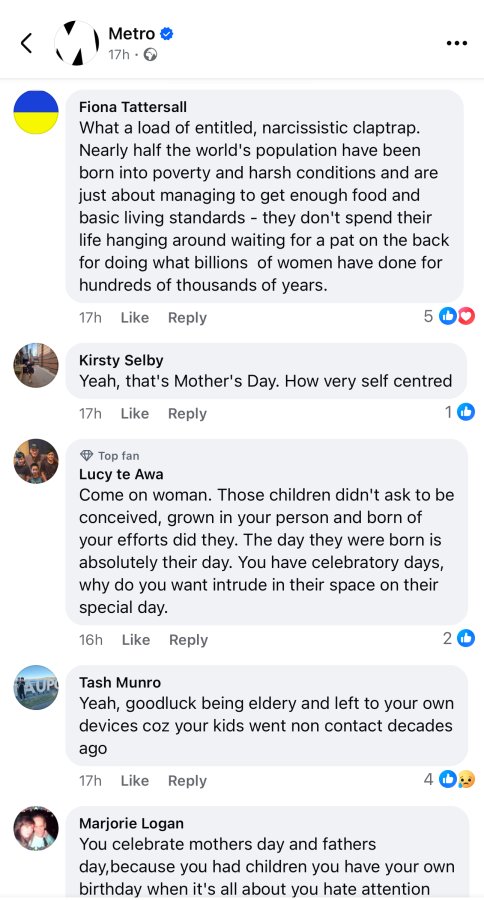
Task: Open Marjorie Logan's profile picture
Action: [x=36, y=828]
